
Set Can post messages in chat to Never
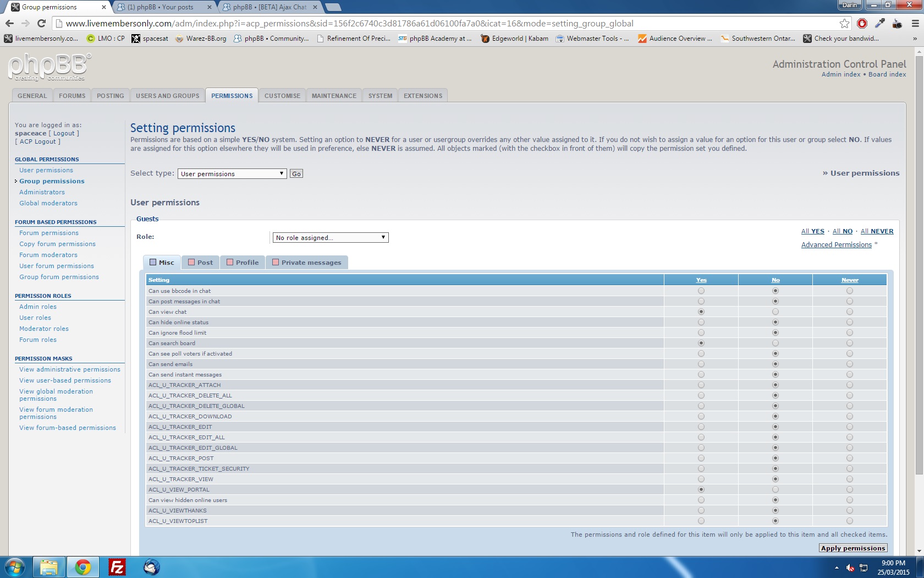tap(850, 301)
